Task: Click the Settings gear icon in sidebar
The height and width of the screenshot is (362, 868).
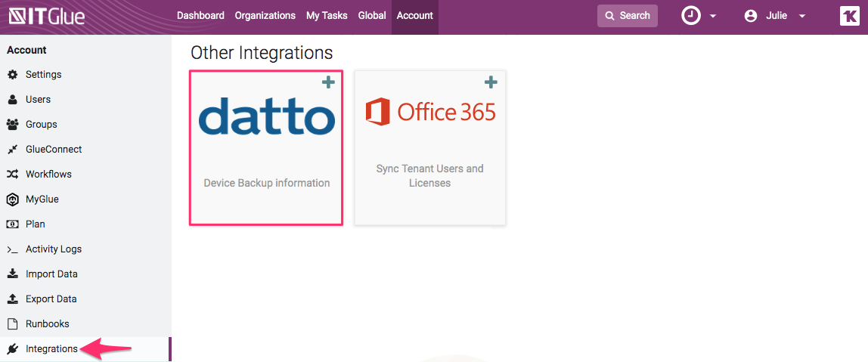Action: click(x=12, y=74)
